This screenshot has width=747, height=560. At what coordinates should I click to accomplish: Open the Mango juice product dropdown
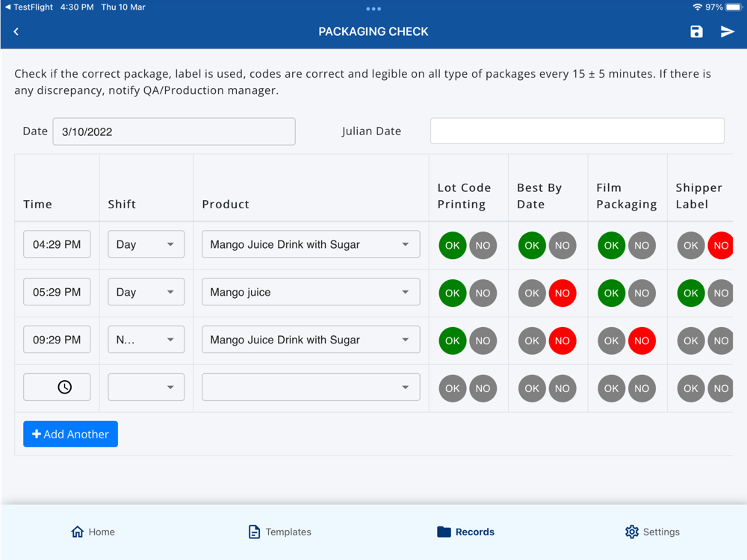click(311, 293)
